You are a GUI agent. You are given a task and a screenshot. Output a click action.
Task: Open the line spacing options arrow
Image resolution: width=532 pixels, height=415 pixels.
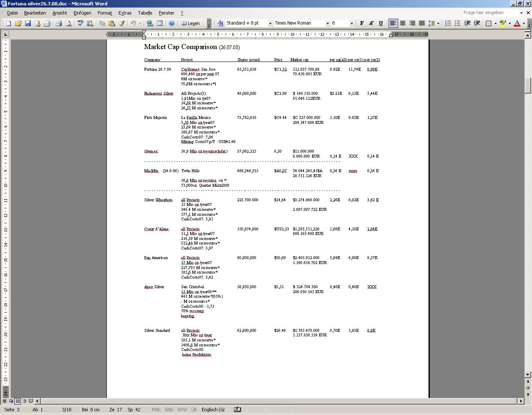(438, 23)
